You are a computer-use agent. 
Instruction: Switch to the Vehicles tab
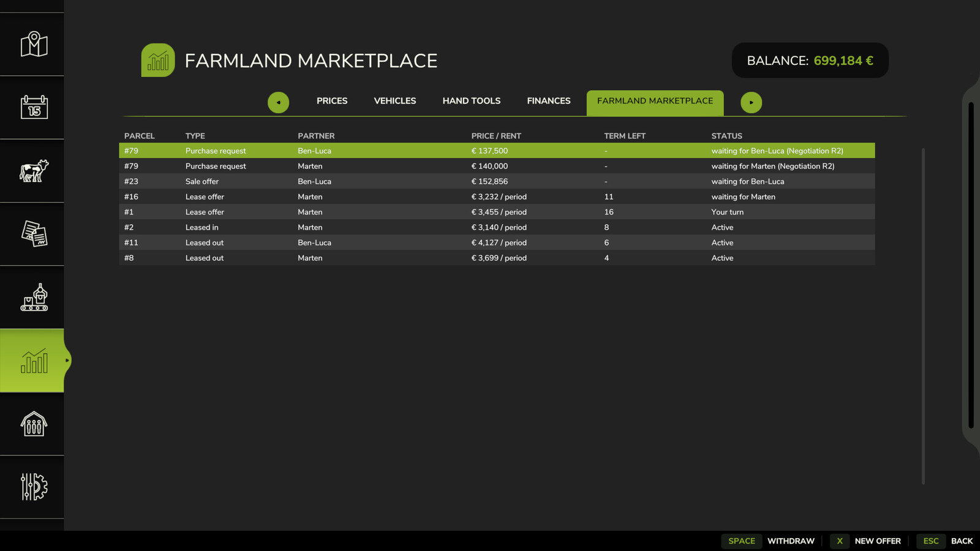click(395, 101)
